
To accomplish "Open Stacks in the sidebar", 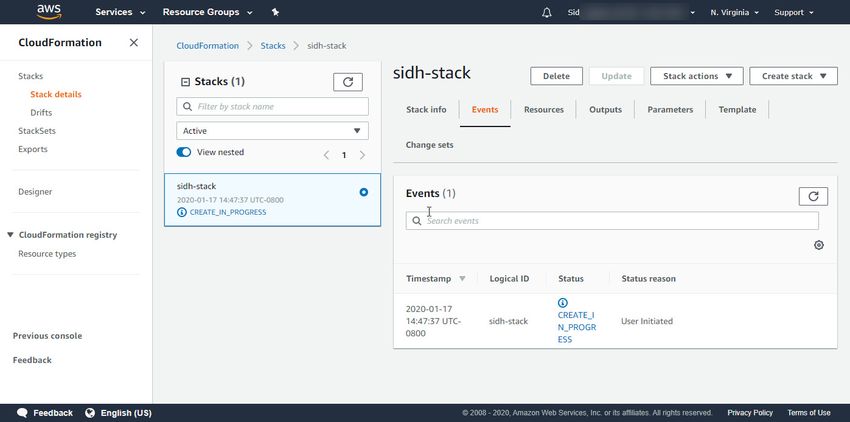I will coord(30,76).
